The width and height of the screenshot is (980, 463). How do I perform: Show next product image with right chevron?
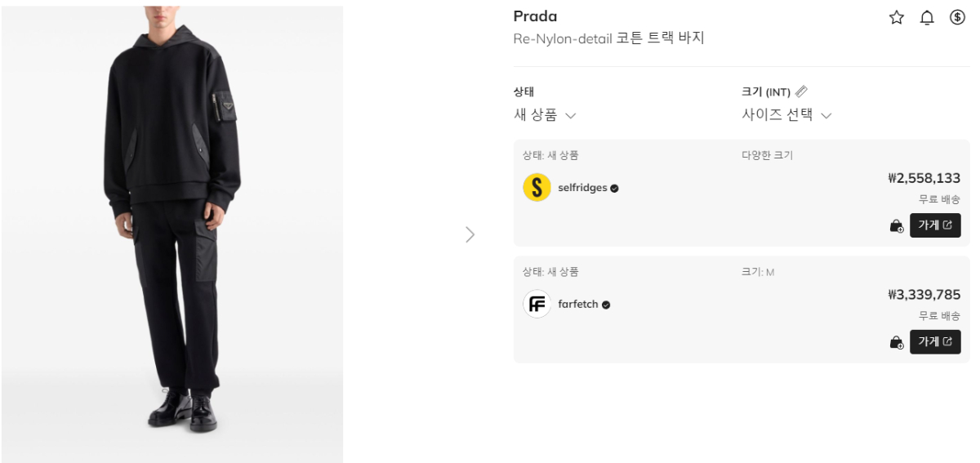click(x=470, y=234)
